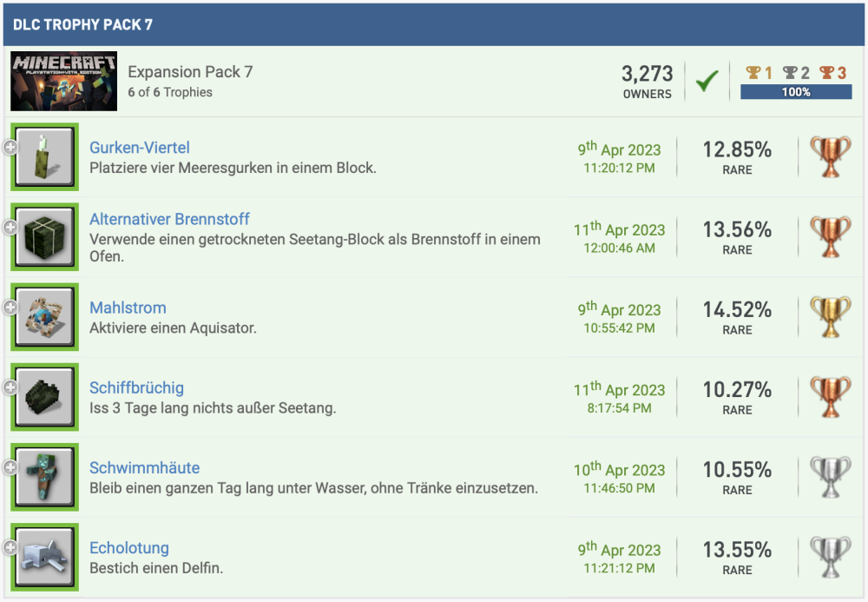Click the bronze trophy cup beside Gurken-Viertel
Image resolution: width=868 pixels, height=602 pixels.
click(x=830, y=157)
